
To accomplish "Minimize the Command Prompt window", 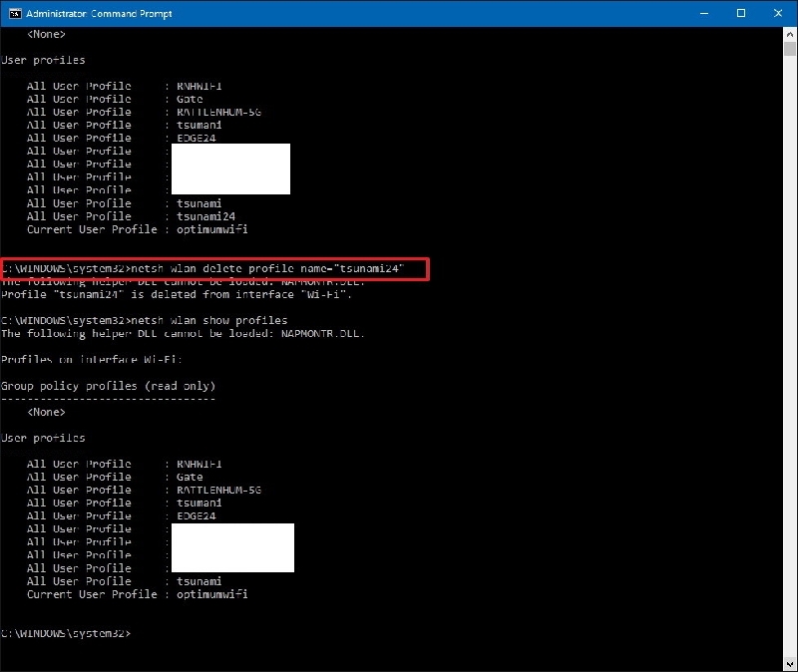I will coord(704,13).
